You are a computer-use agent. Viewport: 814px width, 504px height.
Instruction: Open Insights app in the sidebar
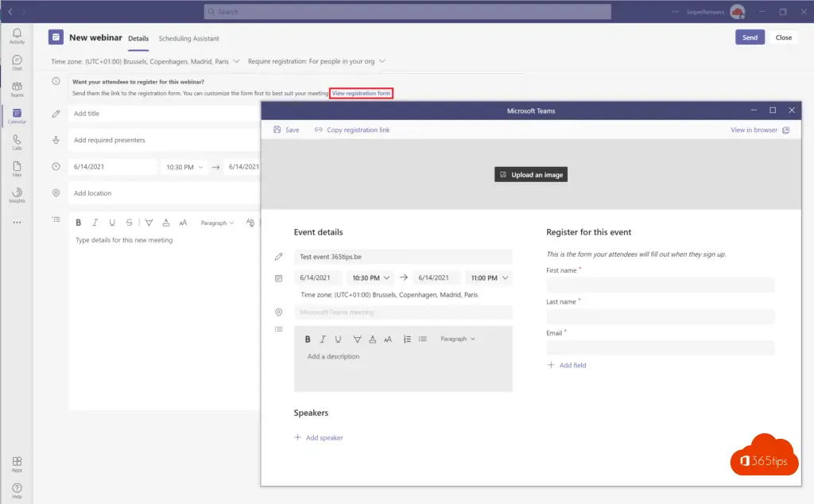tap(17, 196)
